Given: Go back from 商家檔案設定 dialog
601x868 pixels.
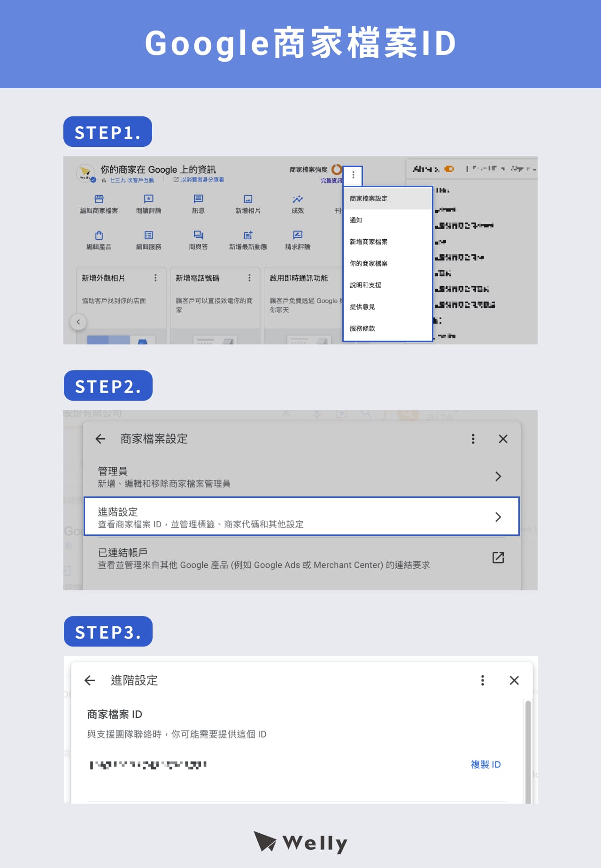Looking at the screenshot, I should click(x=100, y=439).
